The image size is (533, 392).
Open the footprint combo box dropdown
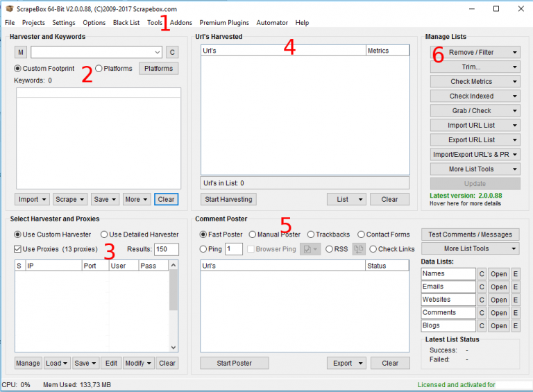point(158,52)
